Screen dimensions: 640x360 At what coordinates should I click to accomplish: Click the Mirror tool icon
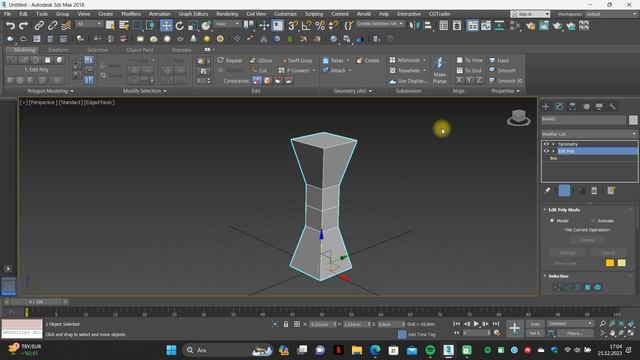tap(414, 26)
